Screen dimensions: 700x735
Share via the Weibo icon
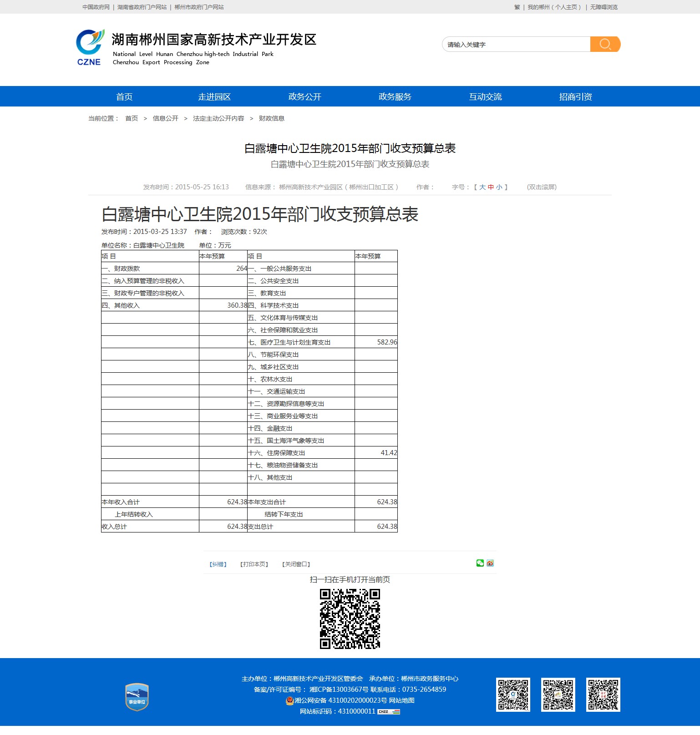pos(490,563)
